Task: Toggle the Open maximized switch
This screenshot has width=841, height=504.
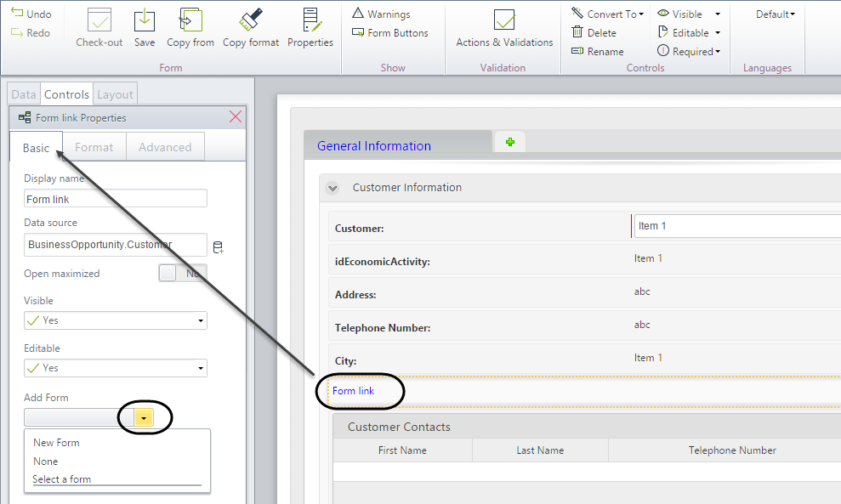Action: click(182, 274)
